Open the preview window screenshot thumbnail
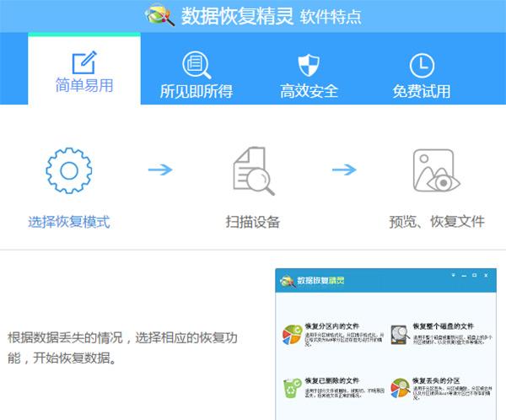This screenshot has height=420, width=506. point(385,344)
